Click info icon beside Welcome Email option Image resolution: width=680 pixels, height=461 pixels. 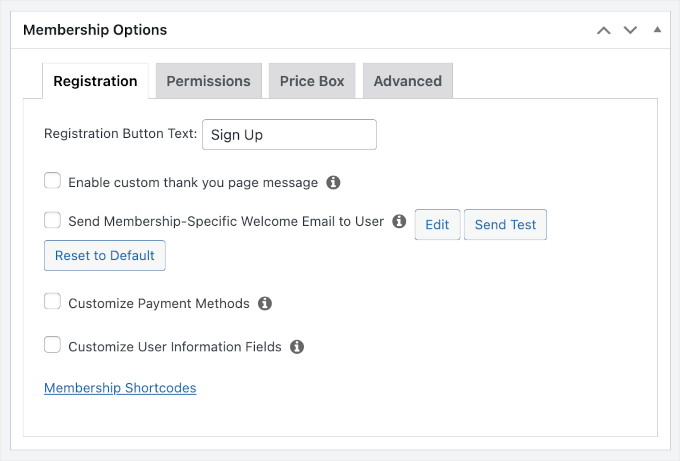tap(399, 221)
